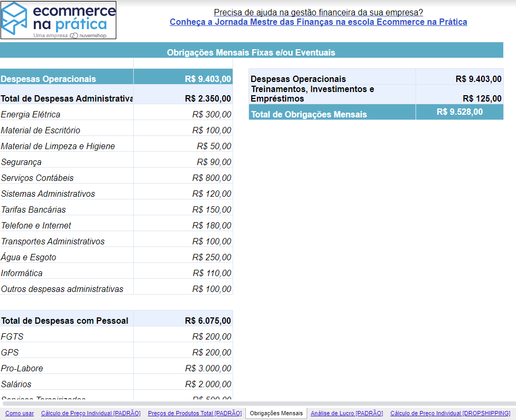Click the R$ 2.000,00 Salários value

coord(183,382)
